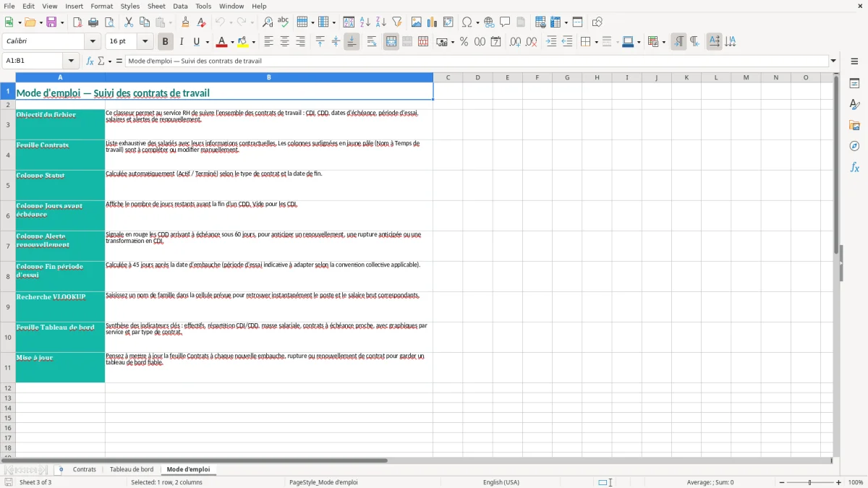The height and width of the screenshot is (488, 868).
Task: Select Clone Formatting paintbrush
Action: pos(185,22)
